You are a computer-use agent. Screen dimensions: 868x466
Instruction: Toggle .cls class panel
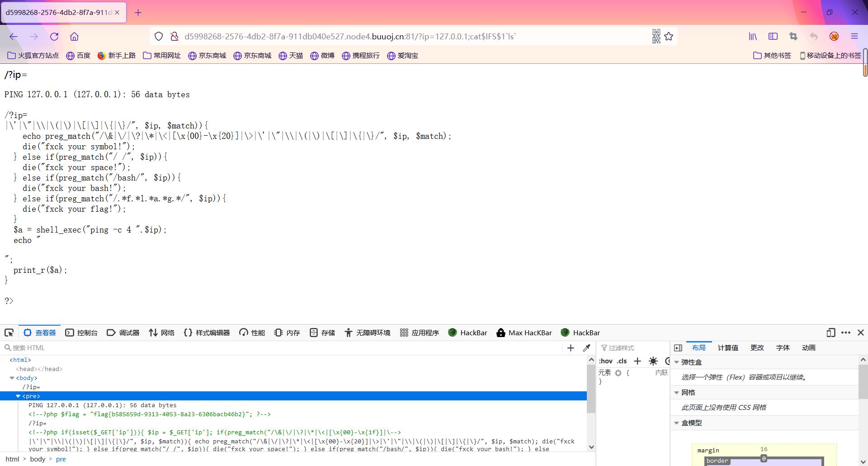[x=622, y=361]
